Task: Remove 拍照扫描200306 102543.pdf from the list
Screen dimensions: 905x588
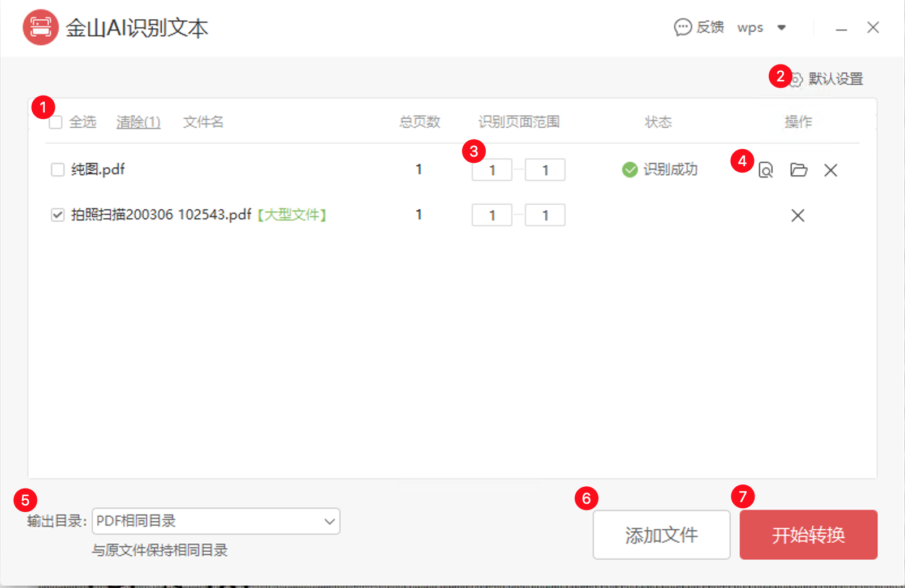Action: (798, 215)
